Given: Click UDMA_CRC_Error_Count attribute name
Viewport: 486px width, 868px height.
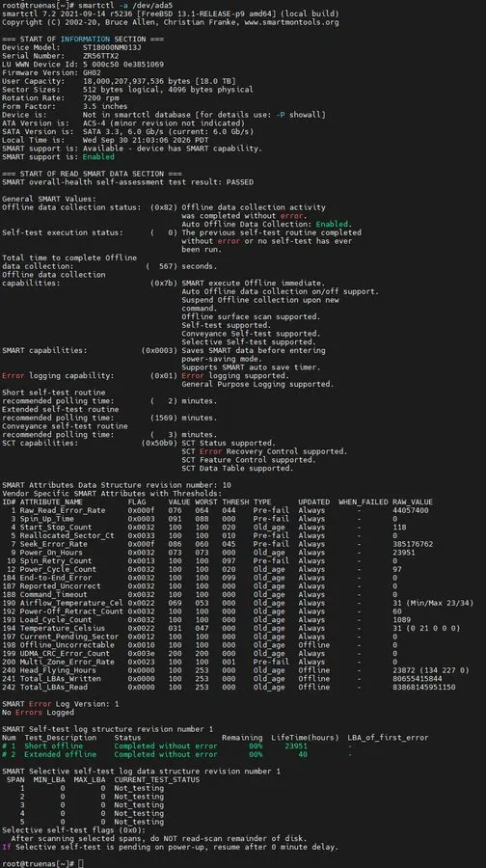Looking at the screenshot, I should click(x=65, y=653).
